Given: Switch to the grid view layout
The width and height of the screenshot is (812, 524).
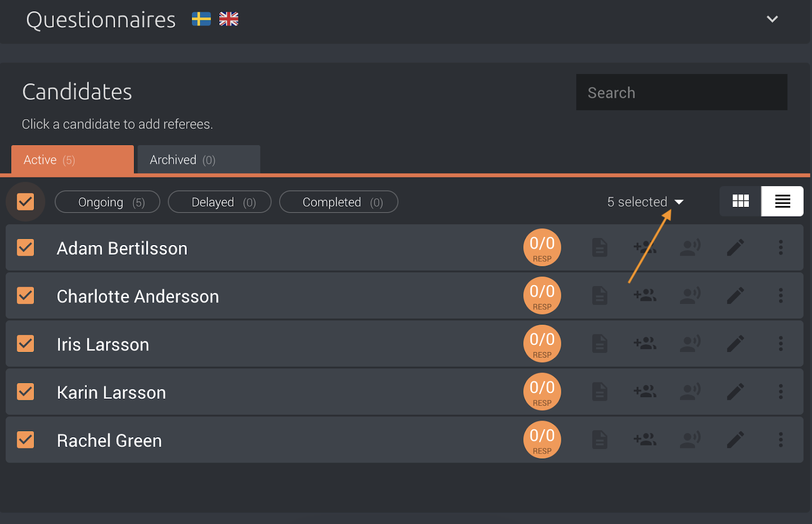Looking at the screenshot, I should pos(740,201).
